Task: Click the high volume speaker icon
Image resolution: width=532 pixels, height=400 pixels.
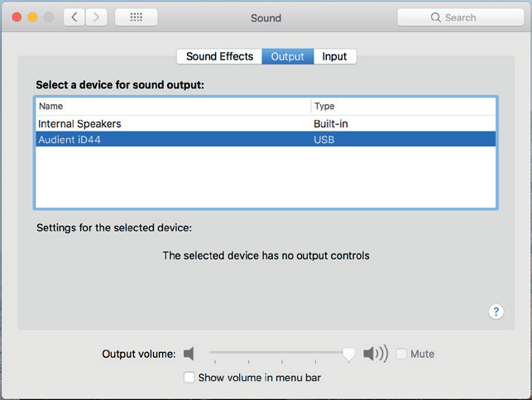Action: click(376, 354)
